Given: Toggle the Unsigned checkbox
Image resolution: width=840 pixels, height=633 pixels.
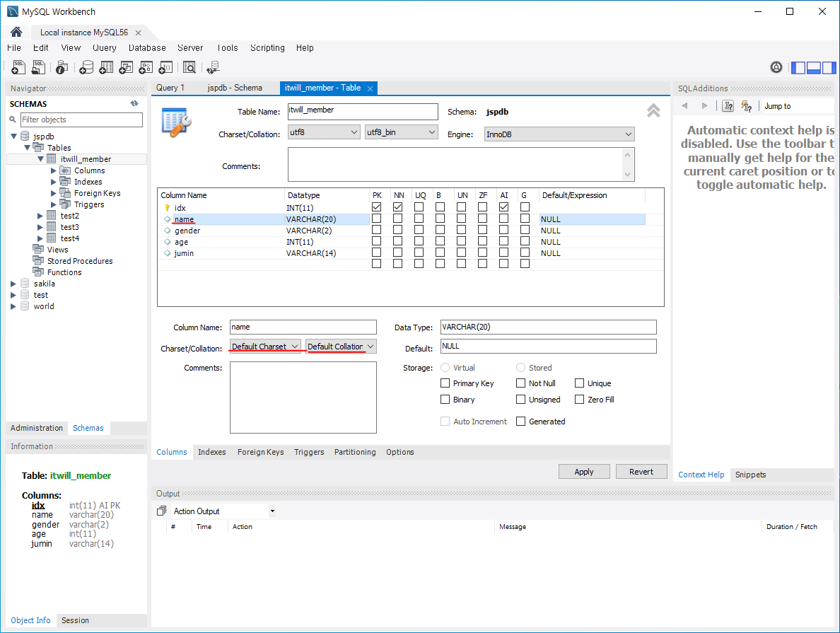Looking at the screenshot, I should point(520,400).
